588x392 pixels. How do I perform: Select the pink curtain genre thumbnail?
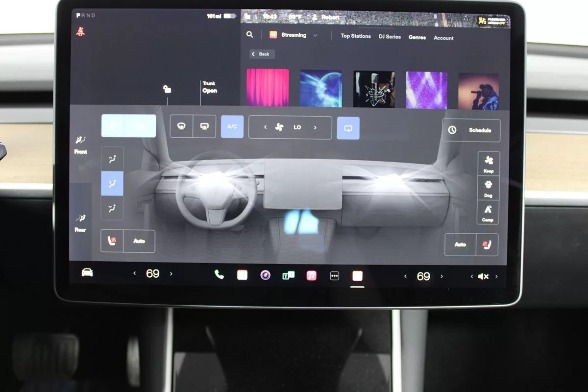click(x=268, y=88)
